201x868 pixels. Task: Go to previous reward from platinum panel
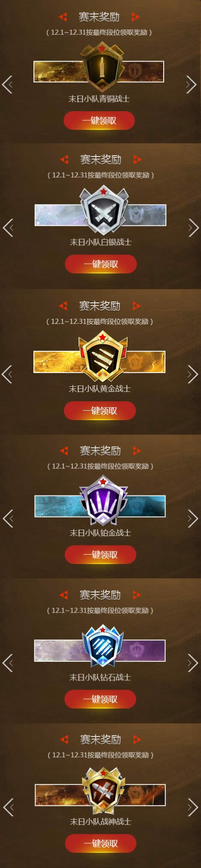point(8,518)
